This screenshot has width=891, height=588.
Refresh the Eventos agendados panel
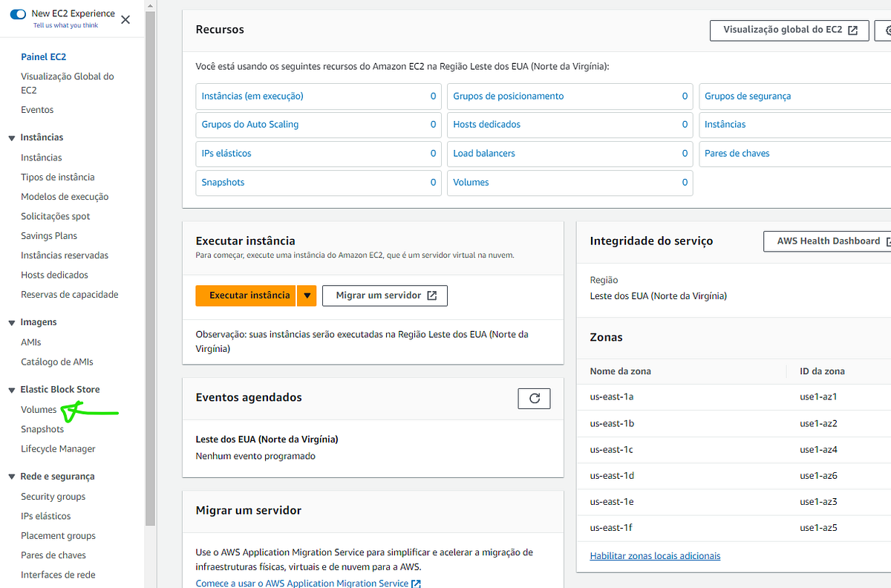(534, 398)
